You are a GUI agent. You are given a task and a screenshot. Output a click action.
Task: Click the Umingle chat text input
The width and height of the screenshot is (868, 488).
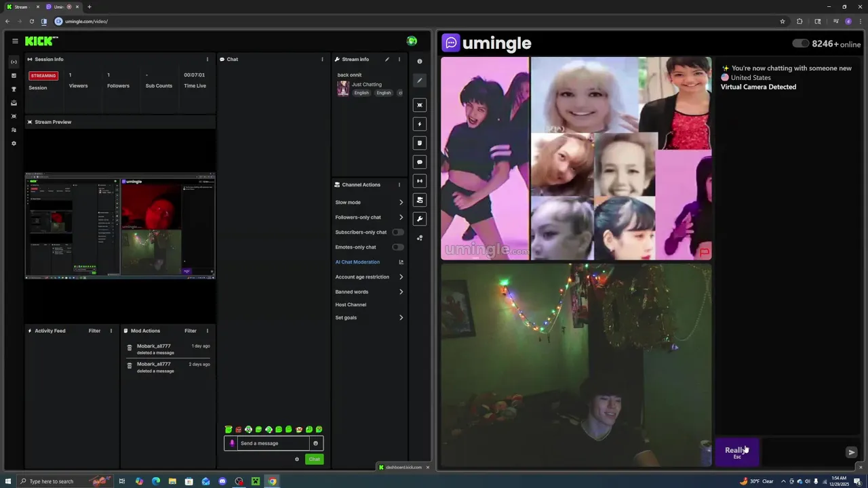click(802, 452)
